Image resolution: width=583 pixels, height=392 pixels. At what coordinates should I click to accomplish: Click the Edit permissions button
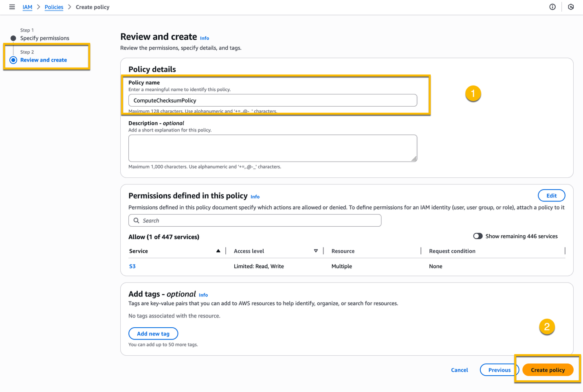551,195
